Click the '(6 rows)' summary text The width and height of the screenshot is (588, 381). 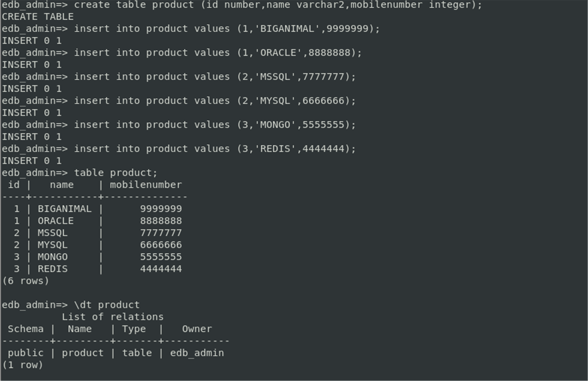[25, 281]
